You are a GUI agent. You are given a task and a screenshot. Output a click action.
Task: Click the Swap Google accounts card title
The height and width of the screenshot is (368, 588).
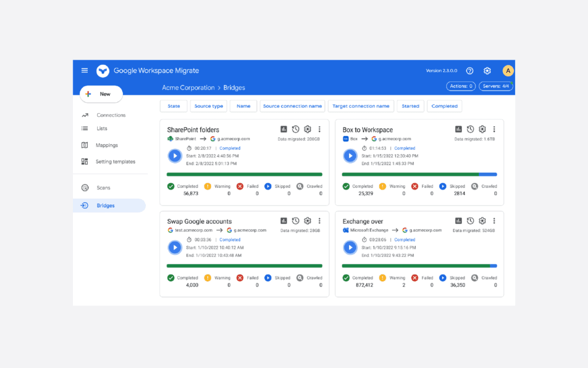click(199, 222)
